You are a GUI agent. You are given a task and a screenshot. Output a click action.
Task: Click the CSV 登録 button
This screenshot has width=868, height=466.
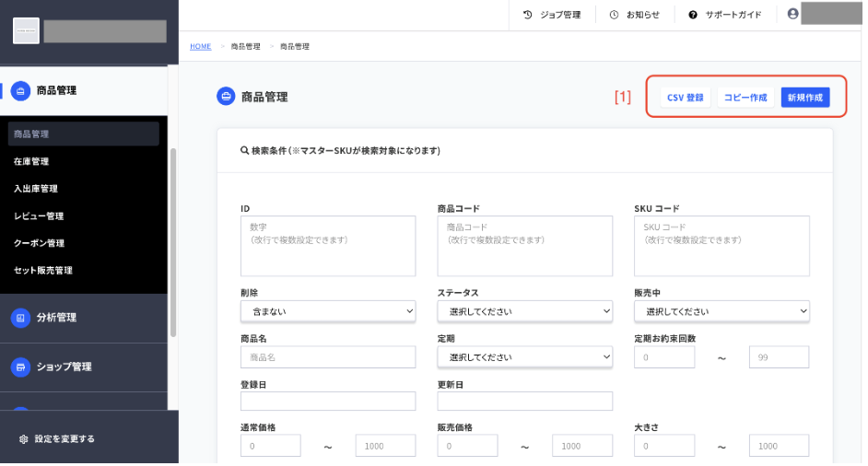click(x=686, y=98)
